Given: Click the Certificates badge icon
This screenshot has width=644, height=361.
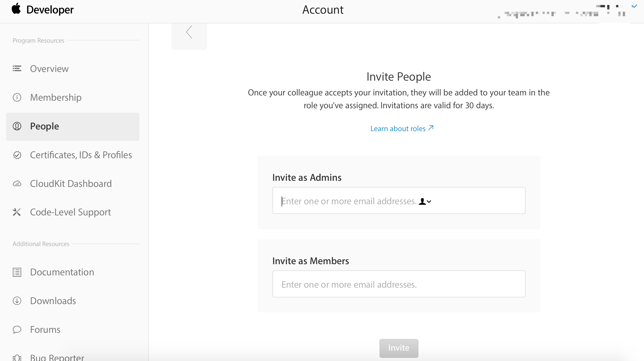Looking at the screenshot, I should 17,155.
